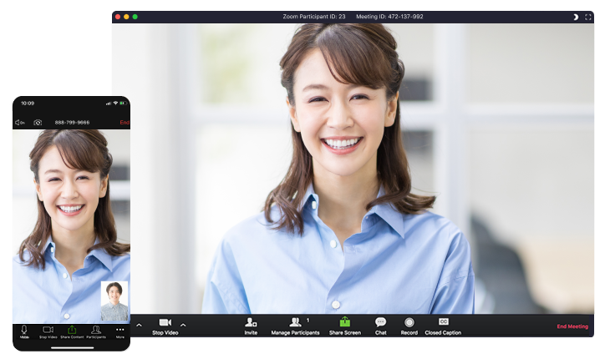605x364 pixels.
Task: Select the self-view thumbnail on phone
Action: click(114, 301)
